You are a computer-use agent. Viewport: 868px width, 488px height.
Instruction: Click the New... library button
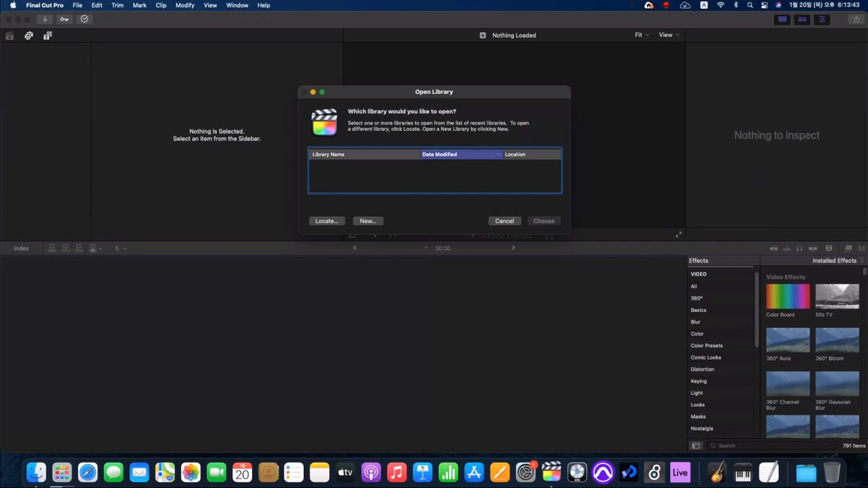[368, 221]
